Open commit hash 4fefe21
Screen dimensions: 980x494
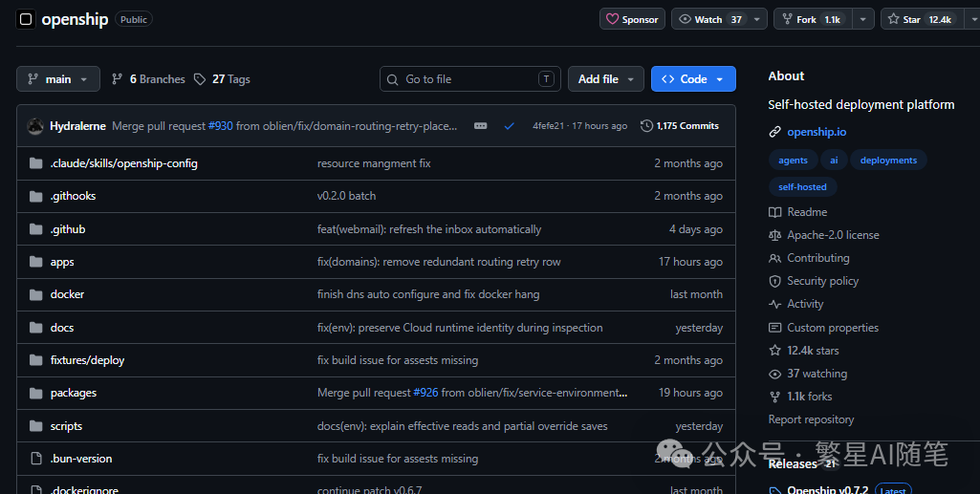point(548,126)
